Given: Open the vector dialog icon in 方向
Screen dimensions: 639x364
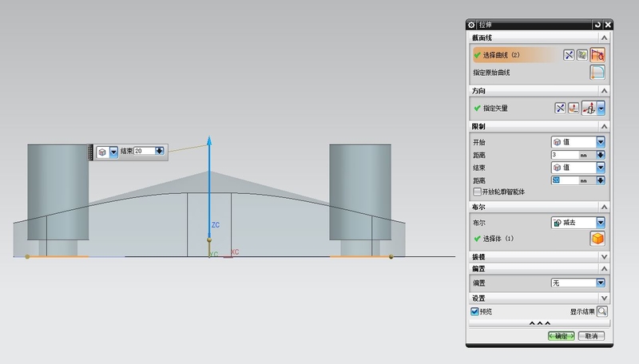Looking at the screenshot, I should pos(574,108).
